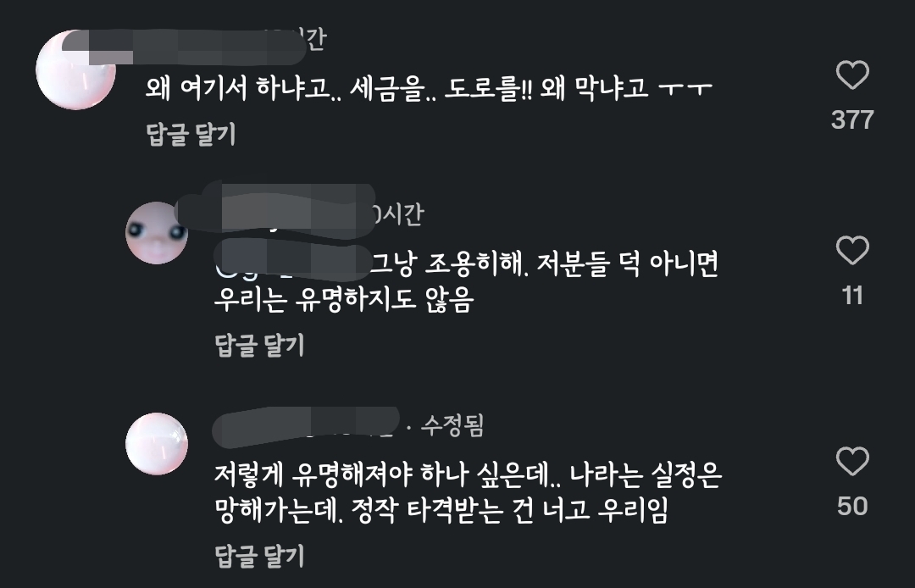View the 377 like count

(x=852, y=119)
